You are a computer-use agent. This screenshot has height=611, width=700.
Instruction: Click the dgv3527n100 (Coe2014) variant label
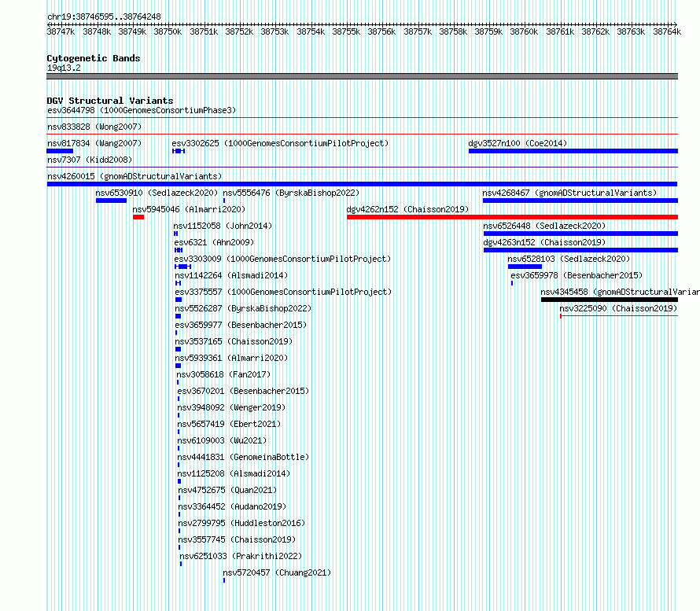tap(518, 143)
